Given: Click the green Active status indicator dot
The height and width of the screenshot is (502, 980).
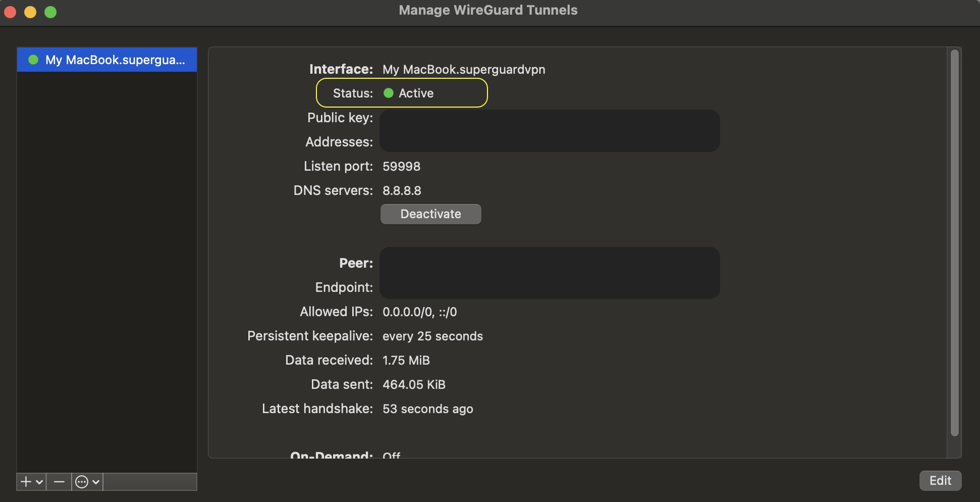Looking at the screenshot, I should 389,93.
